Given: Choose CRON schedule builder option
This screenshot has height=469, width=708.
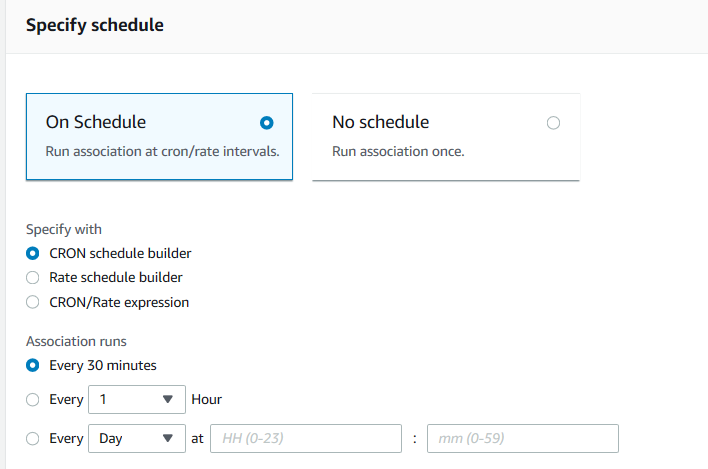Looking at the screenshot, I should pos(33,253).
